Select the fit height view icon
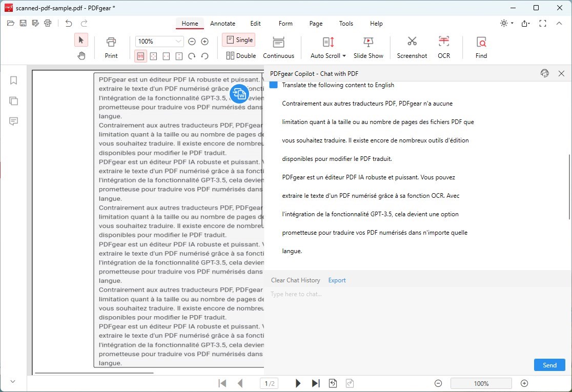Viewport: 572px width, 392px height. pos(179,56)
